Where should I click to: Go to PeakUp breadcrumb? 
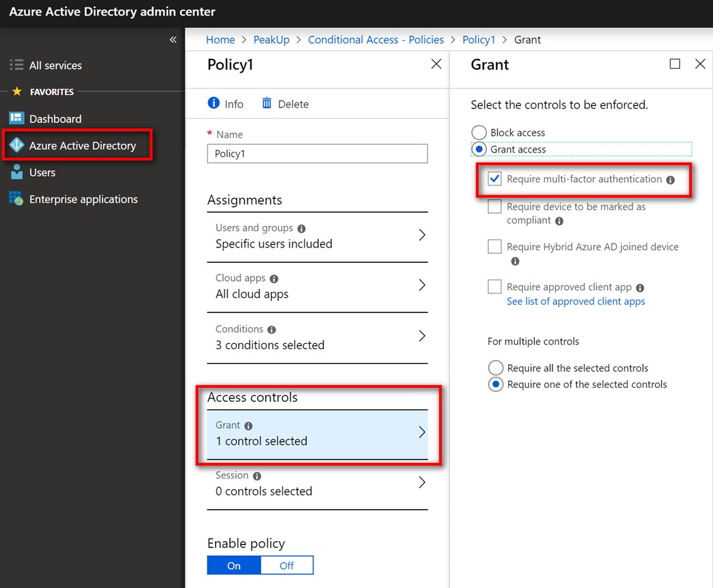tap(271, 39)
